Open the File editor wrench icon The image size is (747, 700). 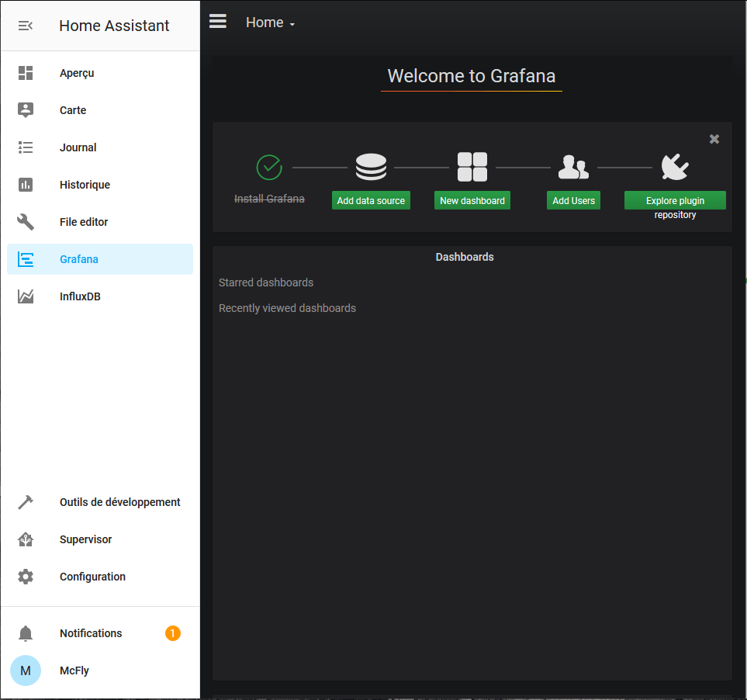pos(26,222)
